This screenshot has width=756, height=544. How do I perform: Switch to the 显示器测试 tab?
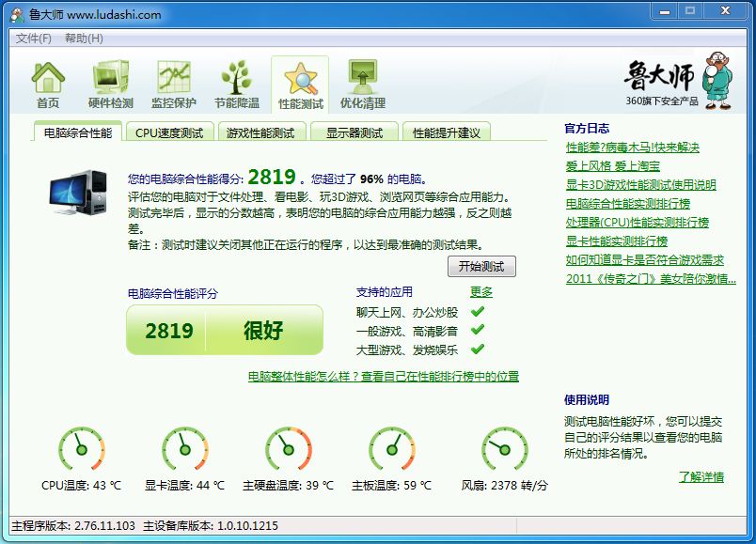[354, 132]
